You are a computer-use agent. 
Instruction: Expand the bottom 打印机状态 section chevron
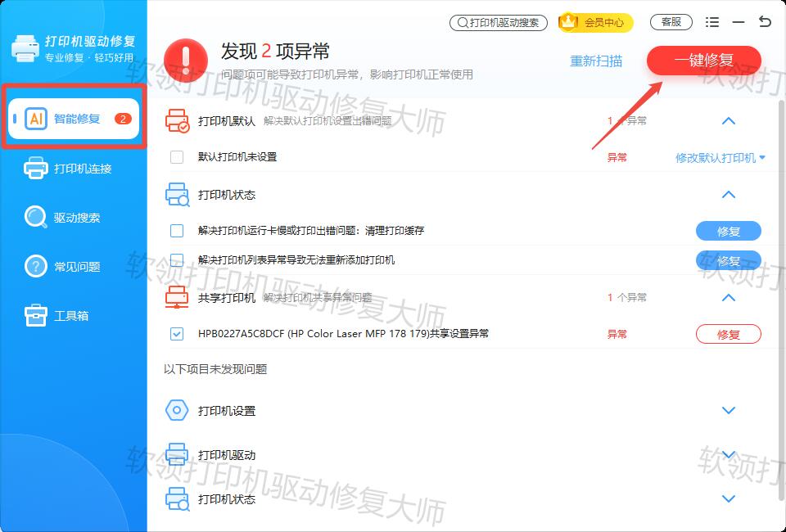pos(729,499)
